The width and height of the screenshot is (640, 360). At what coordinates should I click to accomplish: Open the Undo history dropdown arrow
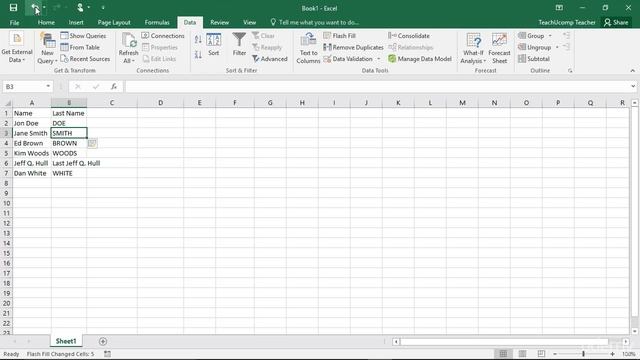pos(44,8)
